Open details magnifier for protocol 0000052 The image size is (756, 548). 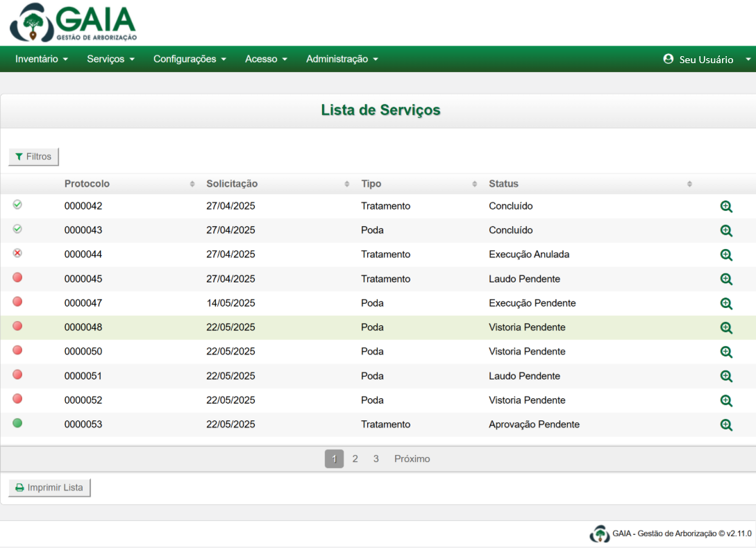tap(726, 400)
